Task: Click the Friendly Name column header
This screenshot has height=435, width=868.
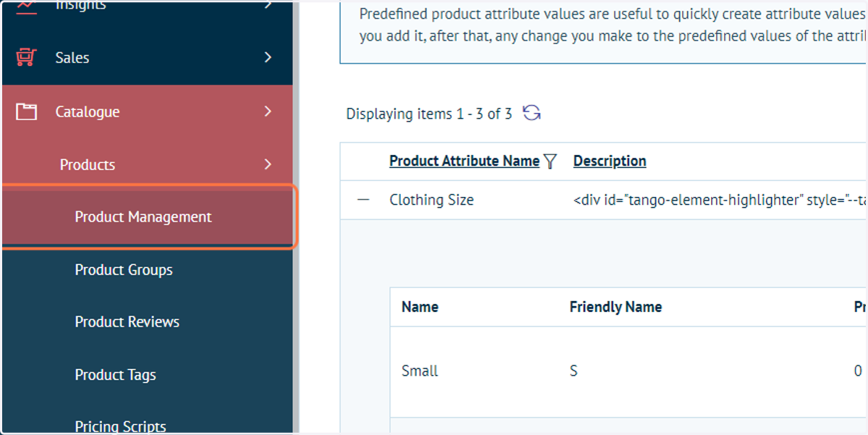Action: [616, 307]
